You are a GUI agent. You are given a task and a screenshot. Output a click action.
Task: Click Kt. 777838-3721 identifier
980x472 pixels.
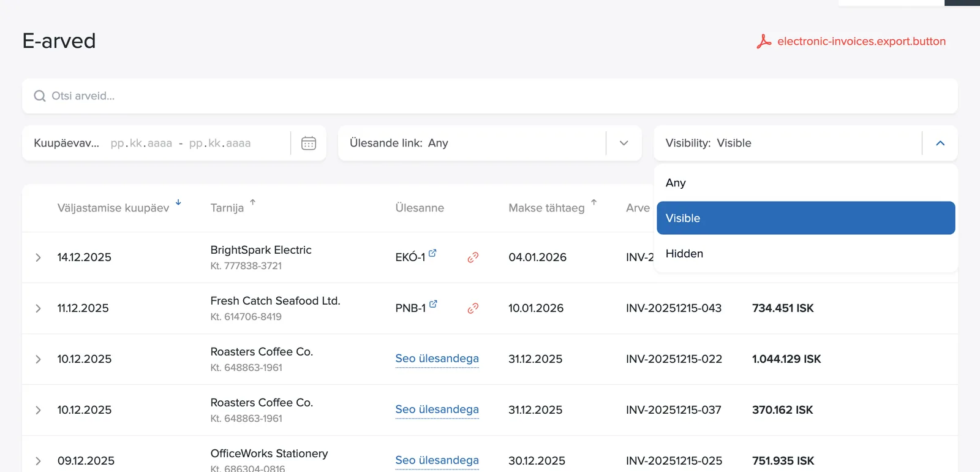(246, 266)
